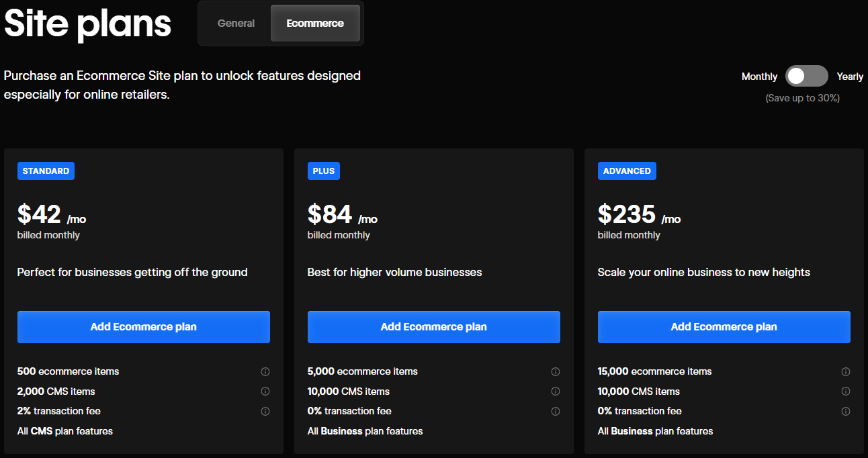The image size is (868, 458).
Task: Show info for Plus 0% transaction fee
Action: 556,412
